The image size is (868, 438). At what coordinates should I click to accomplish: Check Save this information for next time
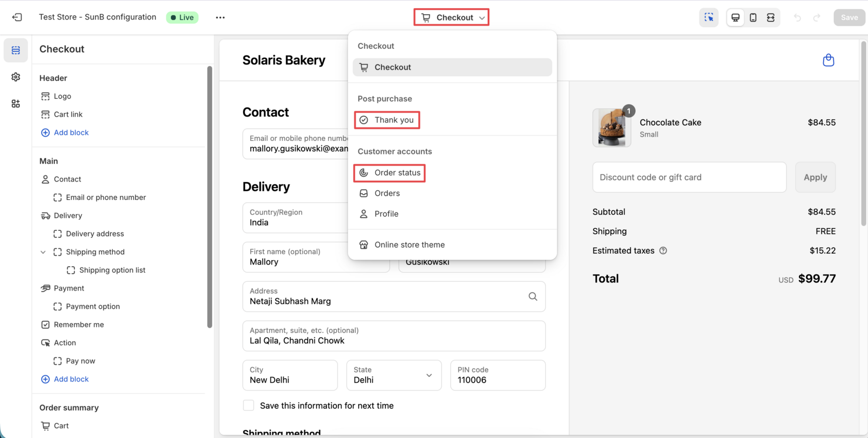click(x=248, y=405)
